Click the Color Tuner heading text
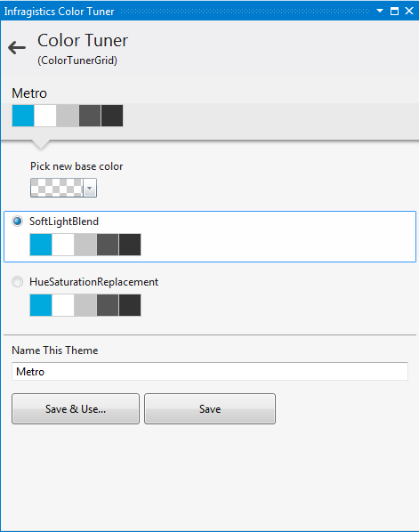This screenshot has width=419, height=532. pyautogui.click(x=83, y=40)
